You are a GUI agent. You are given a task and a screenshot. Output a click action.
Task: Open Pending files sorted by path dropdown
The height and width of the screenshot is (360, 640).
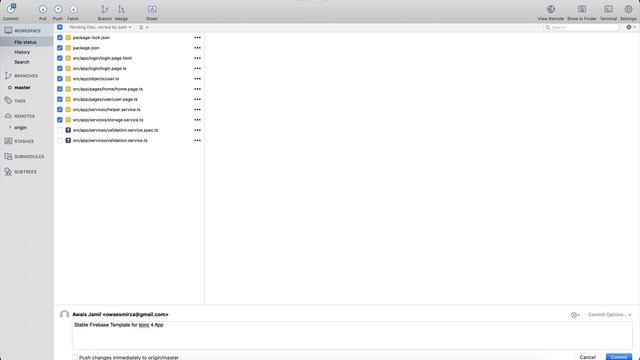click(x=100, y=27)
